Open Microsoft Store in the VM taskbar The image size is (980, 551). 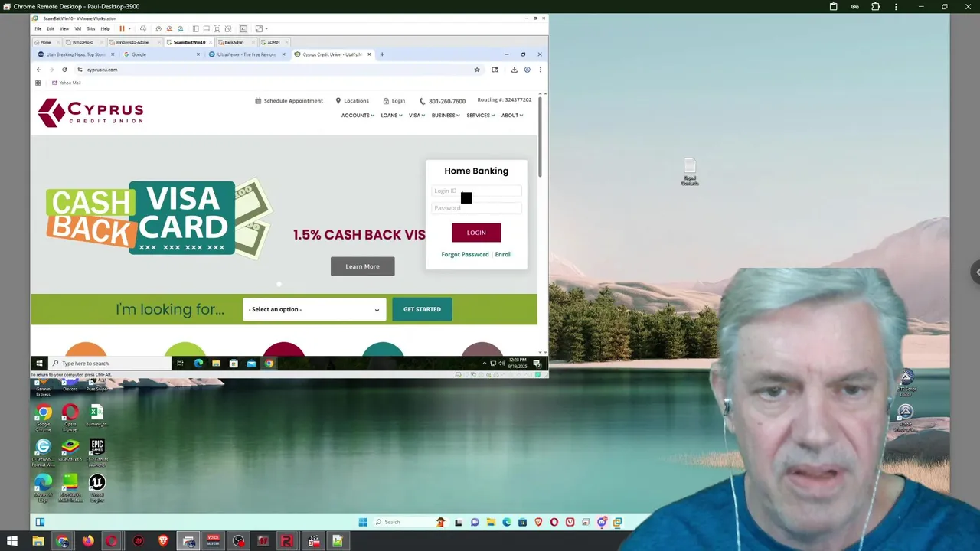coord(234,364)
